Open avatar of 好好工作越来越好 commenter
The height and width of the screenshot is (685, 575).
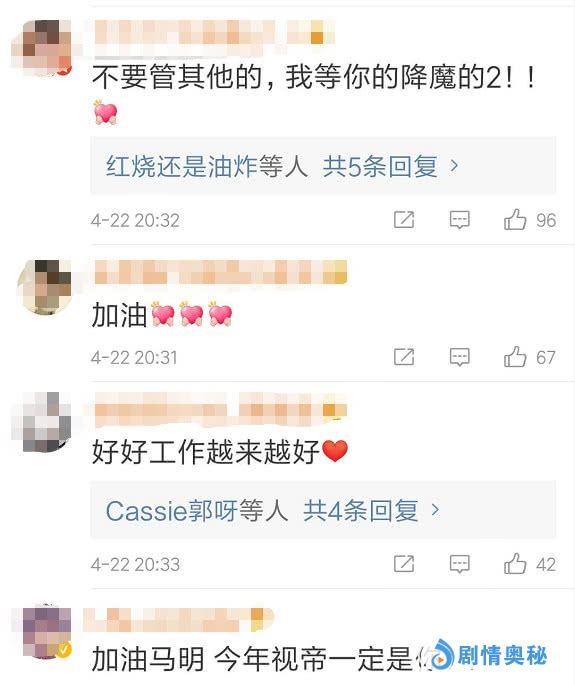[x=42, y=422]
